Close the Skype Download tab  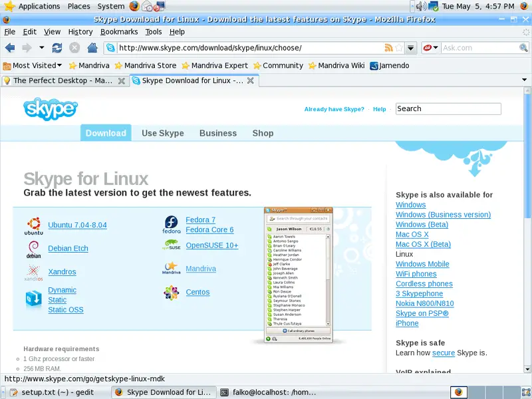pos(251,80)
